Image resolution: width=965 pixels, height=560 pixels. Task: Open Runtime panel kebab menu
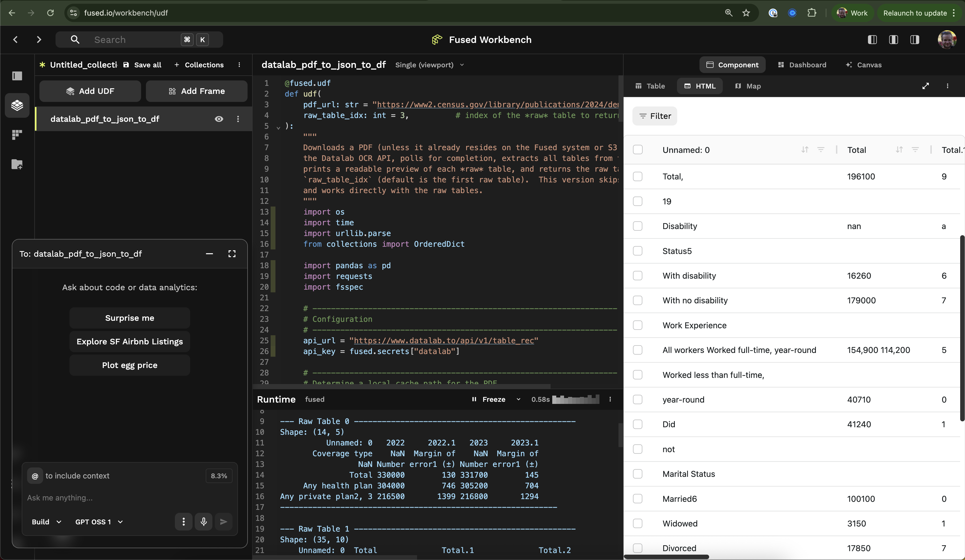pyautogui.click(x=610, y=399)
